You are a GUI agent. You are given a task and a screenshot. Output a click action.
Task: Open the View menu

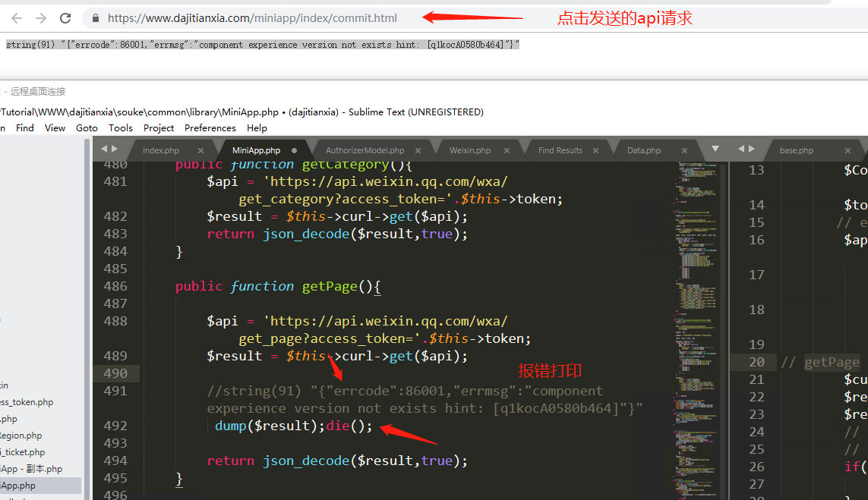tap(55, 127)
